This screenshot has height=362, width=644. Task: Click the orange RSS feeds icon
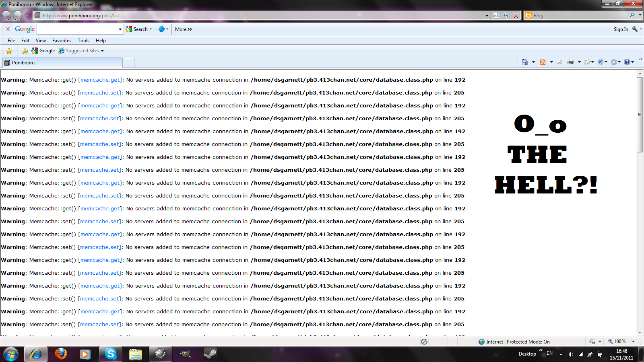[x=543, y=62]
